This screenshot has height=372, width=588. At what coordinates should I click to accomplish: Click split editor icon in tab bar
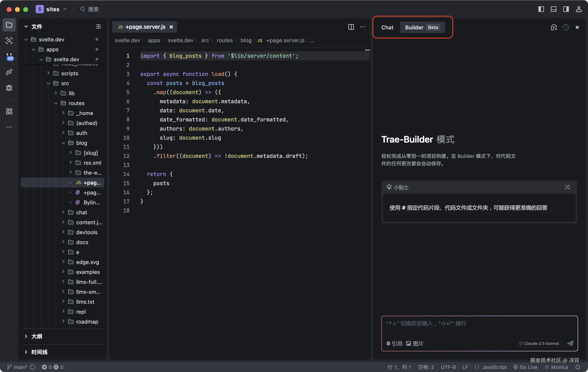point(351,27)
